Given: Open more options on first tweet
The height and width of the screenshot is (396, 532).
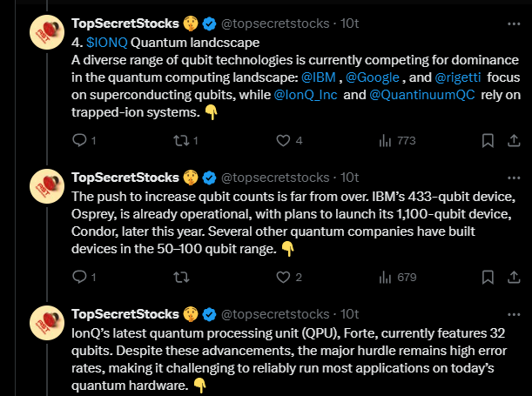Looking at the screenshot, I should [x=514, y=23].
